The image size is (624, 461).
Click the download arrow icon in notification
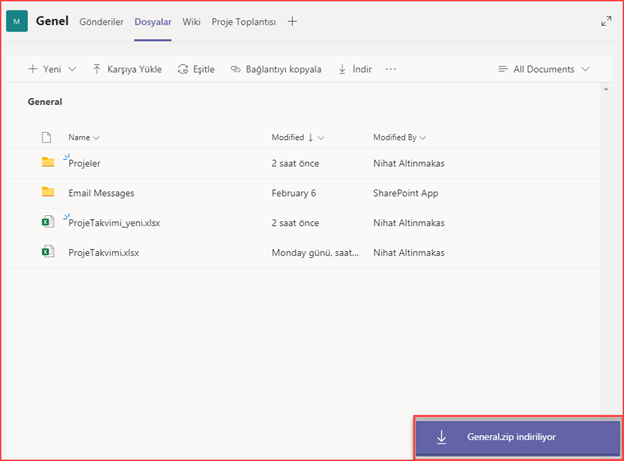(x=441, y=437)
